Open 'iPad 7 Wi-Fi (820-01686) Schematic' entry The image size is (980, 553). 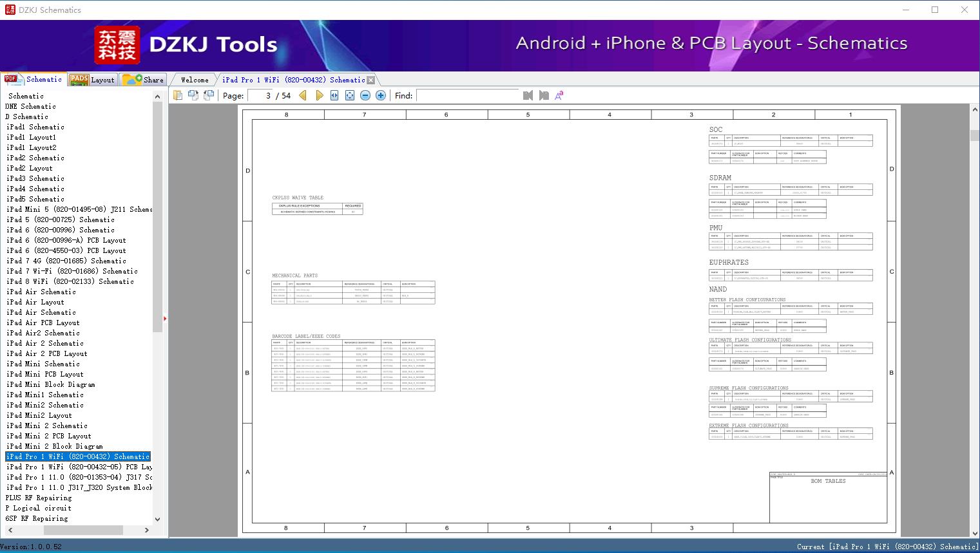[x=72, y=271]
